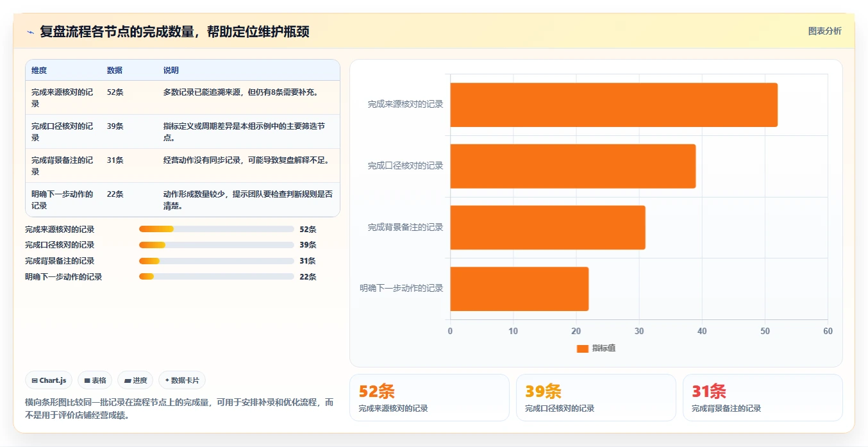The height and width of the screenshot is (447, 868).
Task: Click y-axis label 完成来源核对的记录 in chart
Action: click(405, 104)
